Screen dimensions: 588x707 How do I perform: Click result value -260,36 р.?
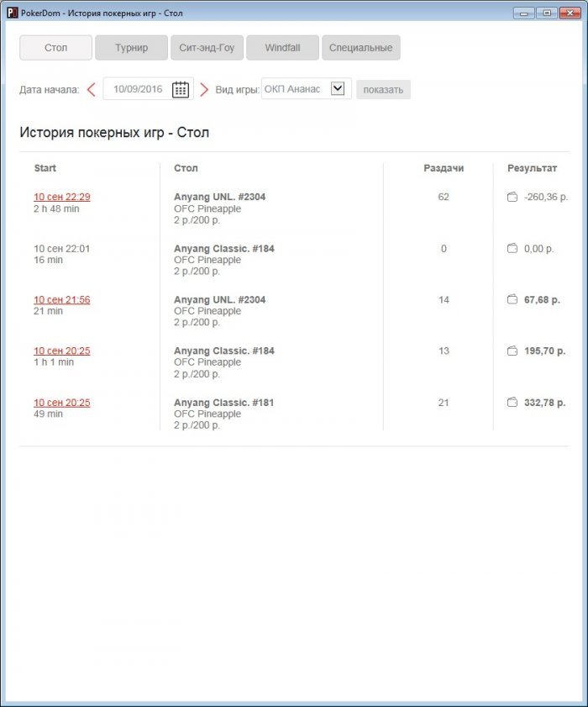(x=546, y=197)
